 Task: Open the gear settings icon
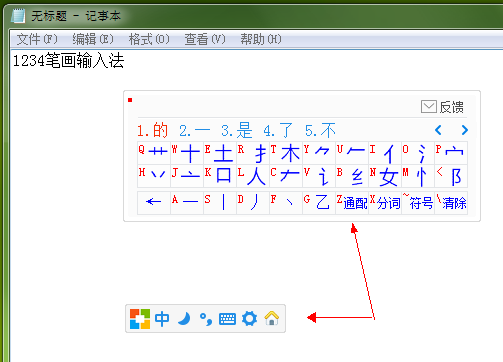click(250, 319)
